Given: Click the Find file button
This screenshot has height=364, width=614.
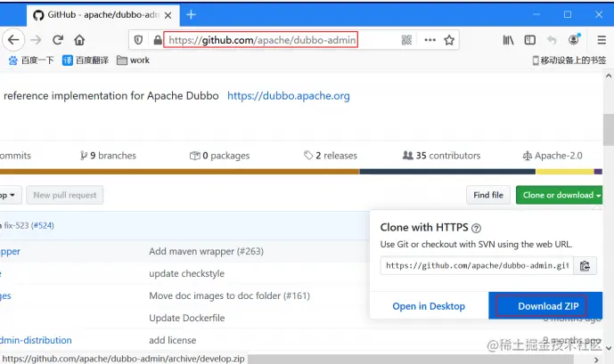Looking at the screenshot, I should click(x=488, y=195).
